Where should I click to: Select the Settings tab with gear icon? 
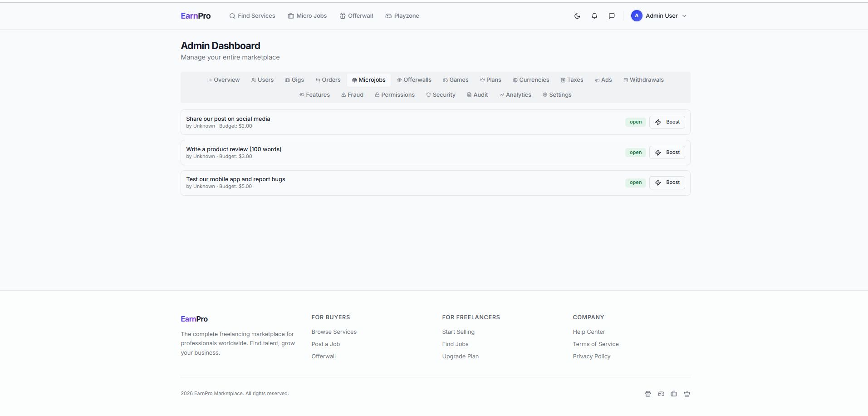[557, 95]
